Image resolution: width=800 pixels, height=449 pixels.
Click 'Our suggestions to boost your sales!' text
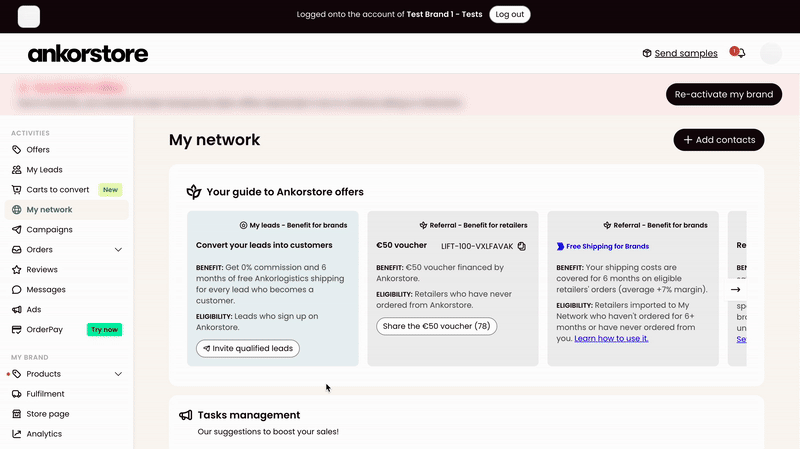coord(268,432)
